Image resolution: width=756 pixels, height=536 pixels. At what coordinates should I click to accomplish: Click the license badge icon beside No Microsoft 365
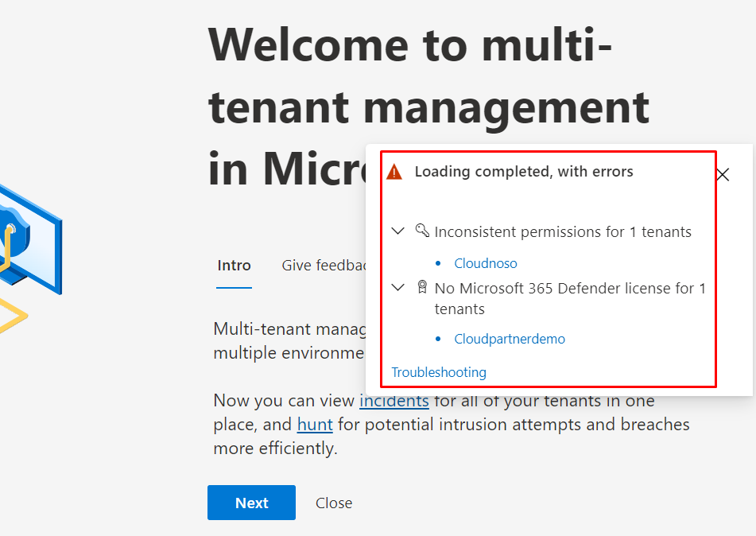(422, 288)
